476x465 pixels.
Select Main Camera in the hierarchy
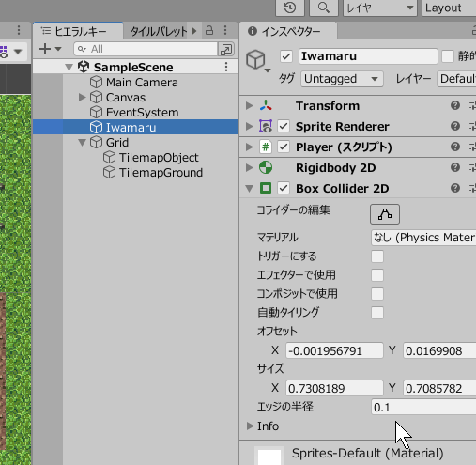tap(142, 83)
